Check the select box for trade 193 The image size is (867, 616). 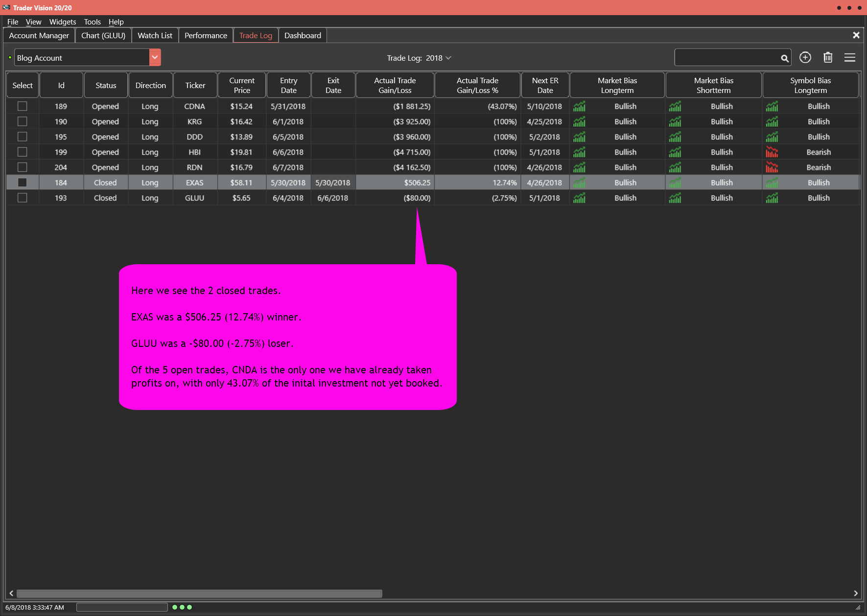coord(22,198)
